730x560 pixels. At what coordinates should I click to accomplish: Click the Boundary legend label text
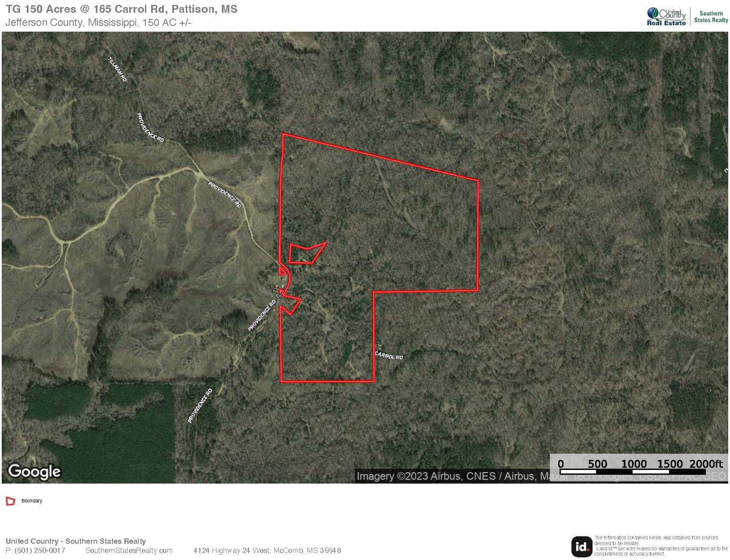click(32, 501)
